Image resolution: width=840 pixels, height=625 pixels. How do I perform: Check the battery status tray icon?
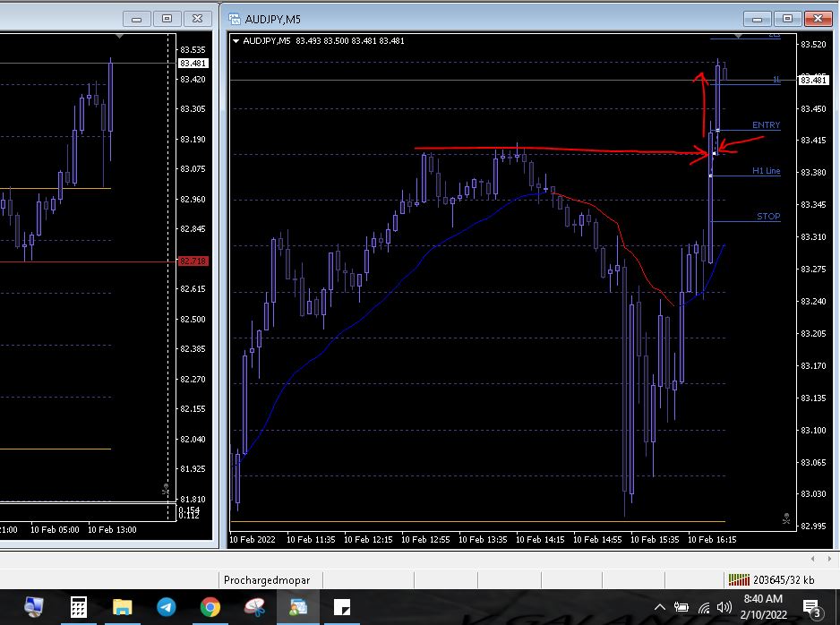click(681, 607)
